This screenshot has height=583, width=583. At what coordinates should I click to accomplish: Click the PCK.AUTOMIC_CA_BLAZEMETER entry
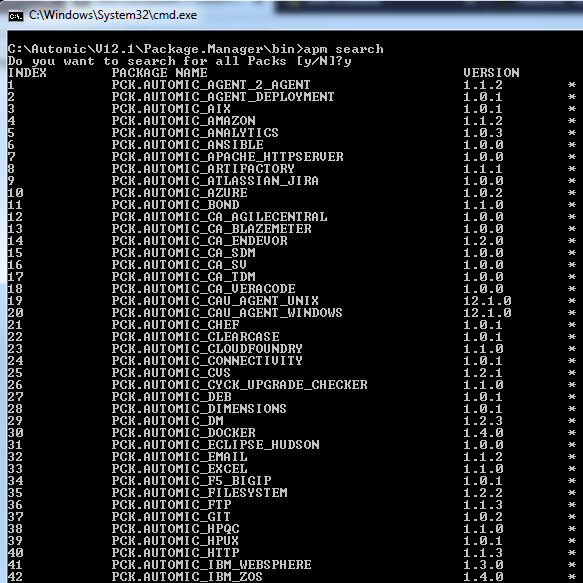(212, 229)
